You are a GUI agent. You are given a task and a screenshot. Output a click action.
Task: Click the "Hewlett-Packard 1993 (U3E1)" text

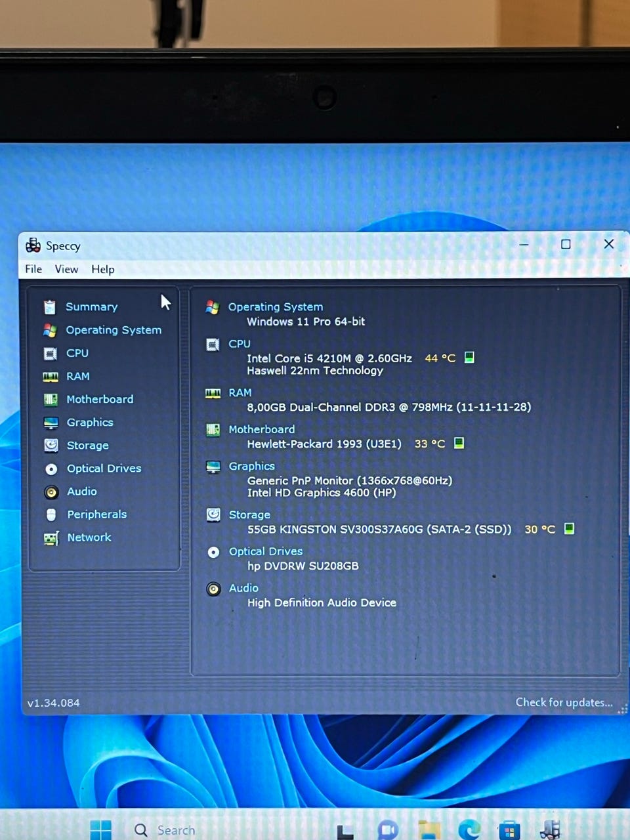[x=324, y=444]
